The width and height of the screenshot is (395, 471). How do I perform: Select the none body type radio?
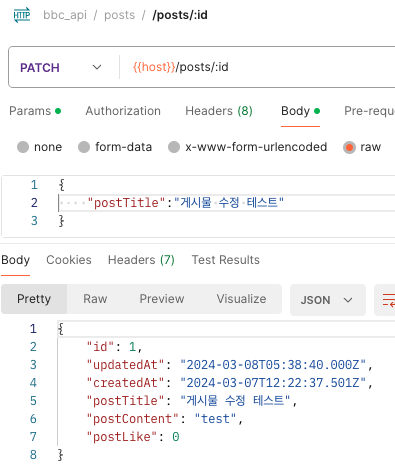click(23, 147)
